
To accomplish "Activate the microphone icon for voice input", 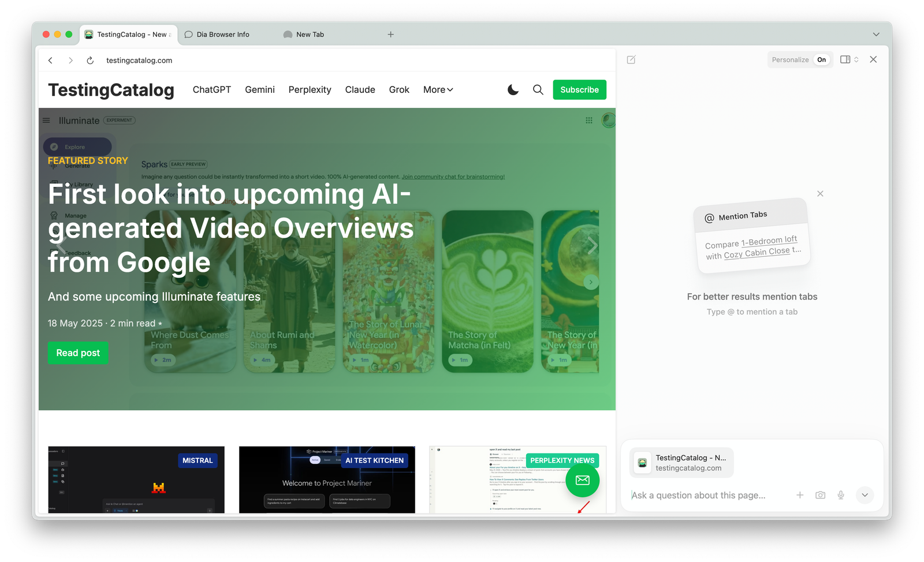I will [x=840, y=495].
